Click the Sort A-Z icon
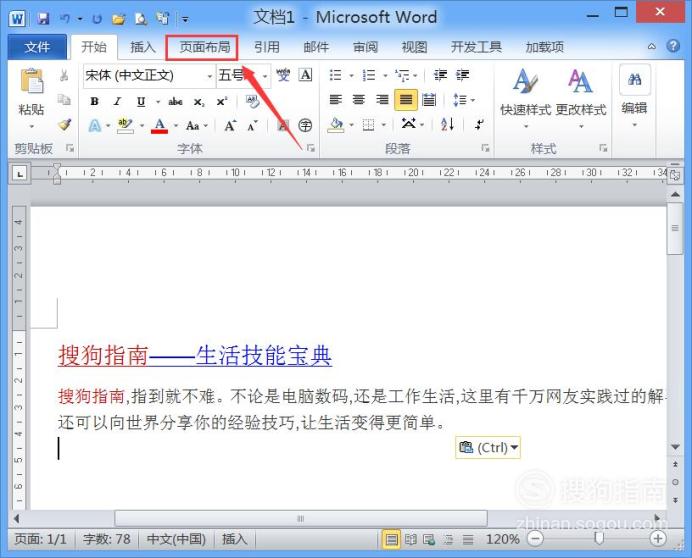 [x=448, y=124]
